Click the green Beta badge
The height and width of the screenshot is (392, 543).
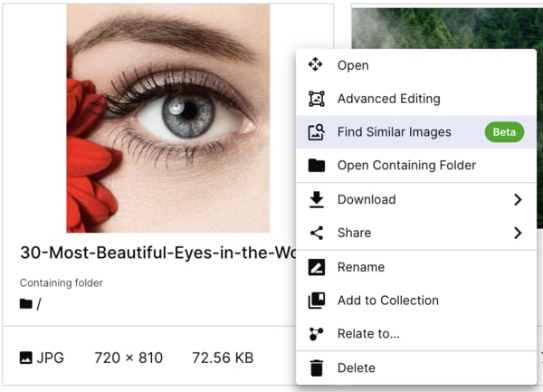coord(504,132)
